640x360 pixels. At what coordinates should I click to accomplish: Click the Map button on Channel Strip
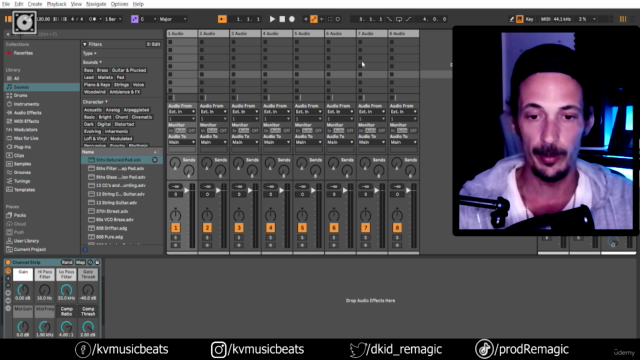(x=80, y=262)
